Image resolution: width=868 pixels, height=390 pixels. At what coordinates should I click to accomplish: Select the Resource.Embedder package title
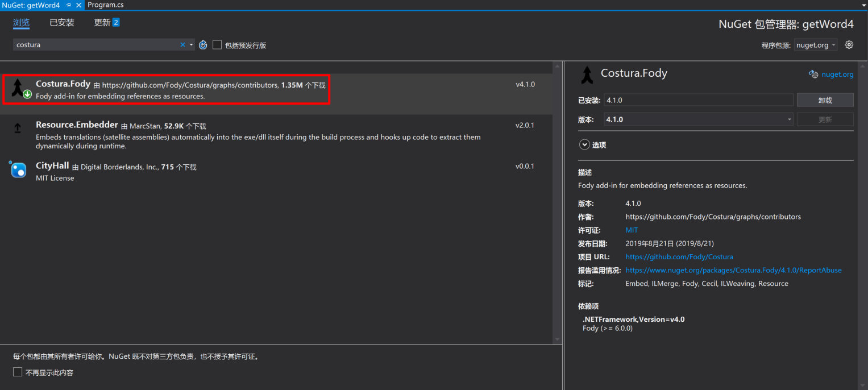pos(77,125)
